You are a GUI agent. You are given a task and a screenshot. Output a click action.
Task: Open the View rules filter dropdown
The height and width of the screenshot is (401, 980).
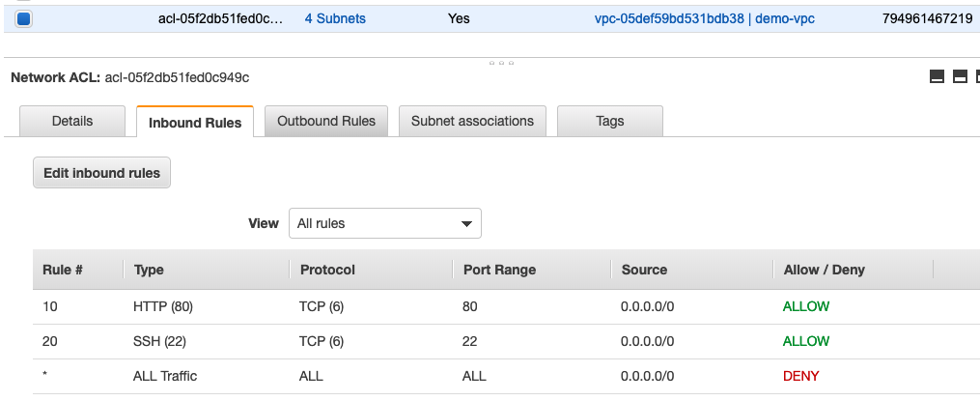(384, 223)
